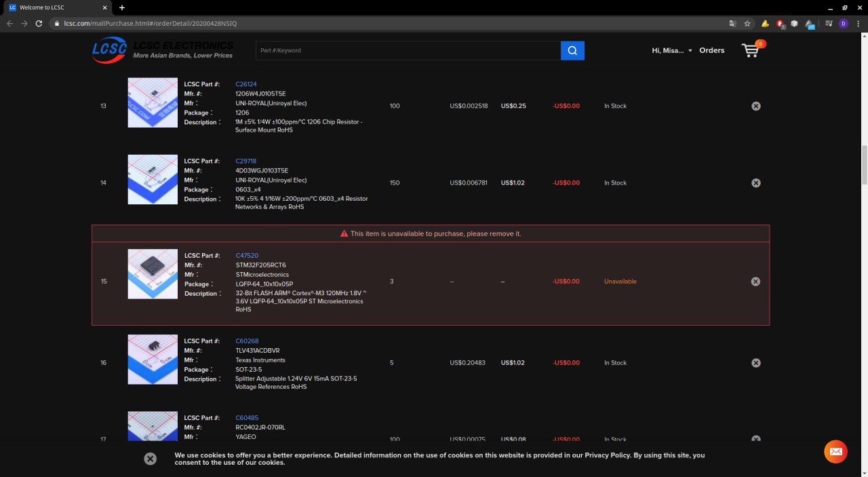Click the Part #/Keyword search field
The image size is (868, 477).
pos(408,50)
